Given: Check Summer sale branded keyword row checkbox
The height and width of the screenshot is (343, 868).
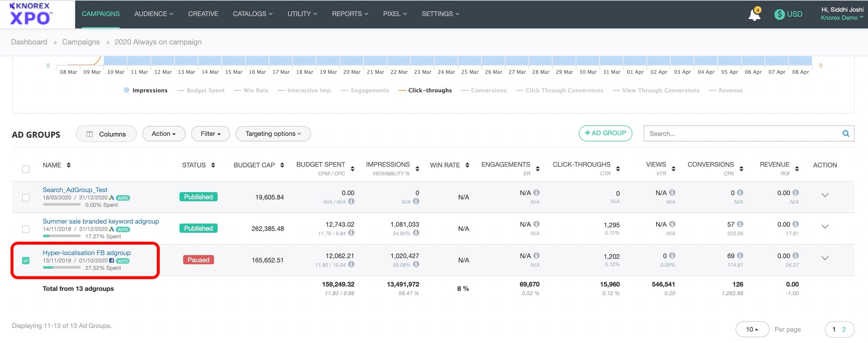Looking at the screenshot, I should point(26,229).
